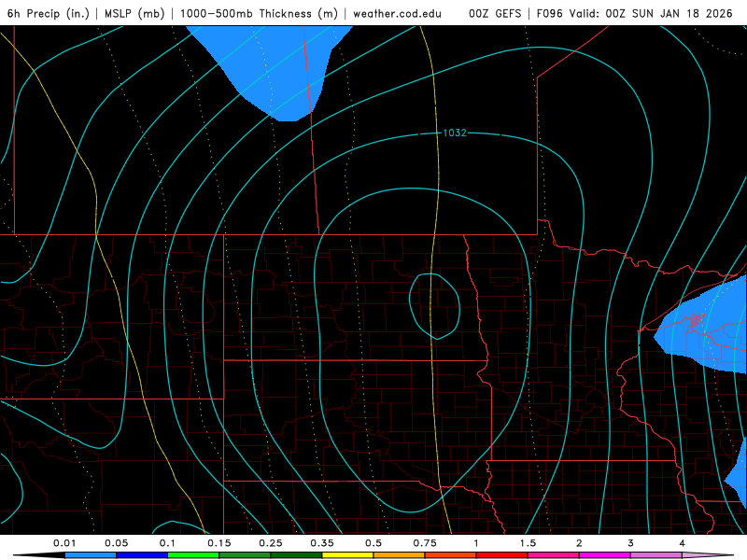747x560 pixels.
Task: Click the "F096" forecast hour text
Action: point(549,13)
